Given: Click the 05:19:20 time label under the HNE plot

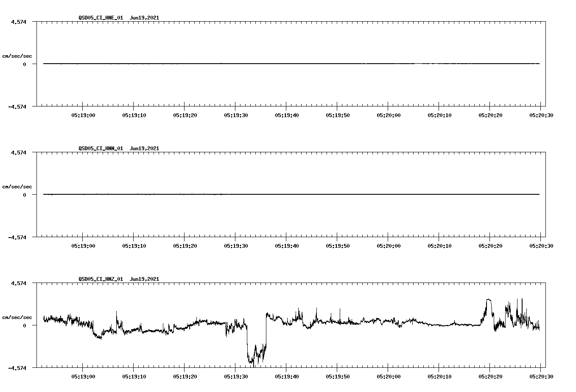Looking at the screenshot, I should point(185,115).
